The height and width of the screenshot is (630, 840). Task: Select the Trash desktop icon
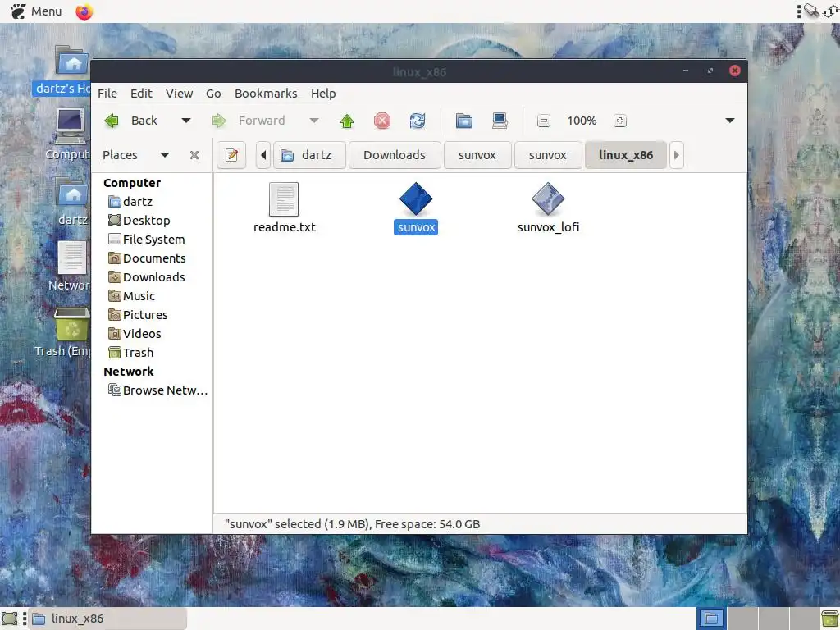[x=72, y=323]
